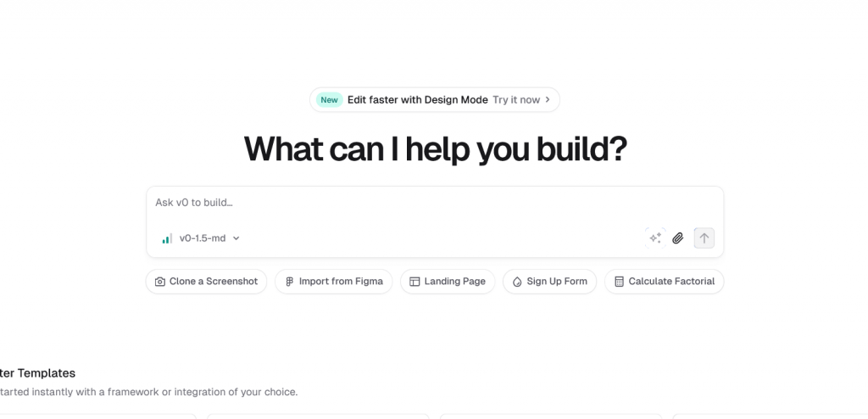
Task: Select the Landing Page suggestion
Action: pyautogui.click(x=448, y=282)
